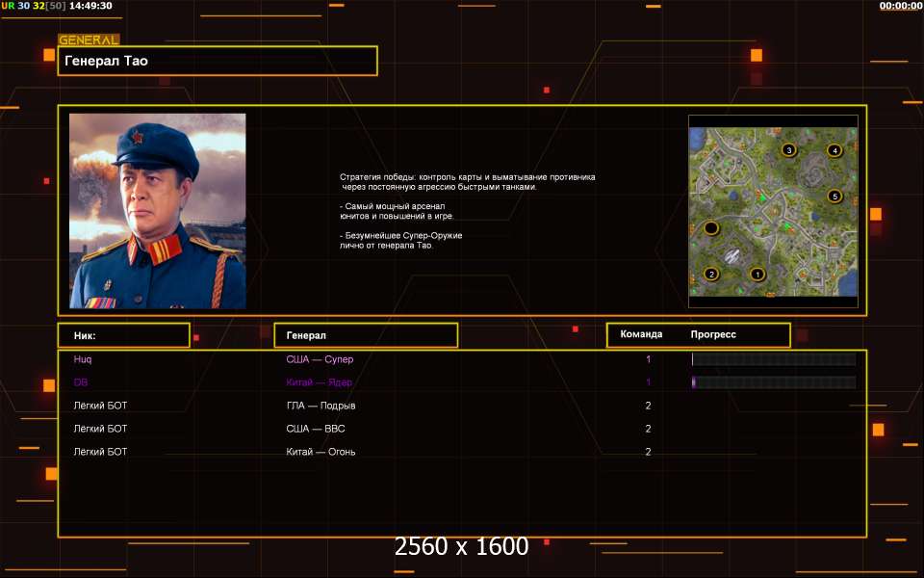Click DB's loading progress bar
The height and width of the screenshot is (578, 924).
click(773, 382)
